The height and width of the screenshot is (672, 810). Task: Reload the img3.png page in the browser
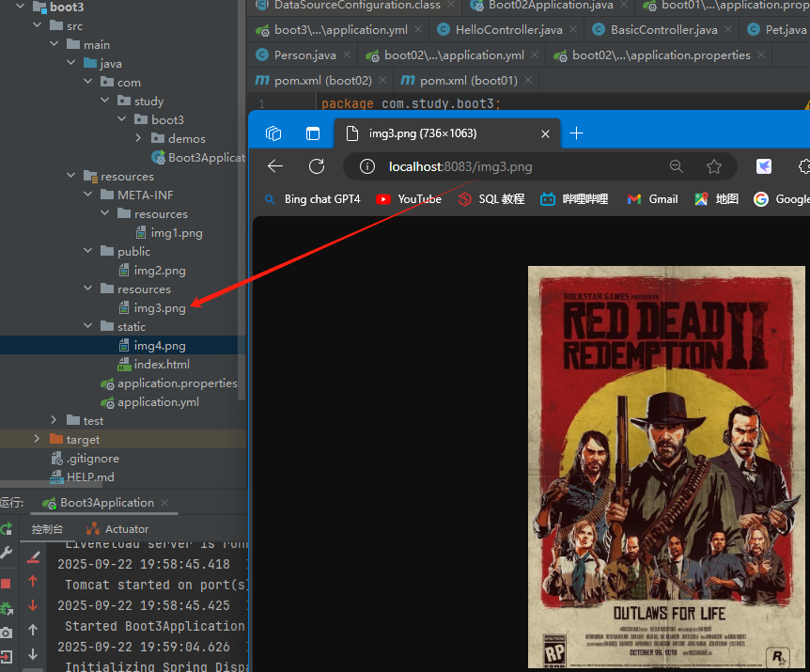click(x=317, y=166)
